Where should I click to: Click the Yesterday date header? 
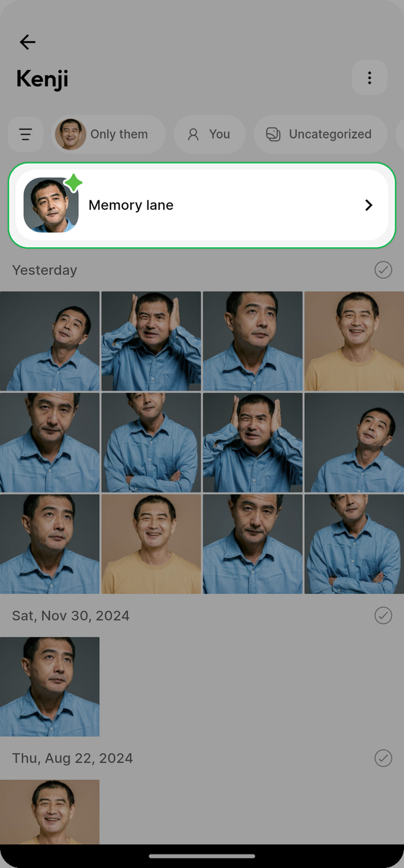point(44,270)
